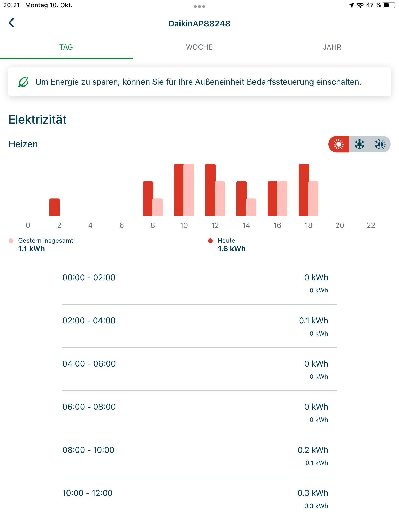Tap the Heute red legend dot
Viewport: 399px width, 532px height.
tap(210, 241)
